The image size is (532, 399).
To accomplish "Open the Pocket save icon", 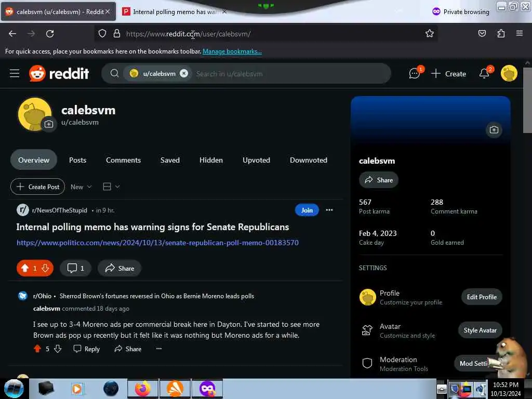I will point(482,34).
